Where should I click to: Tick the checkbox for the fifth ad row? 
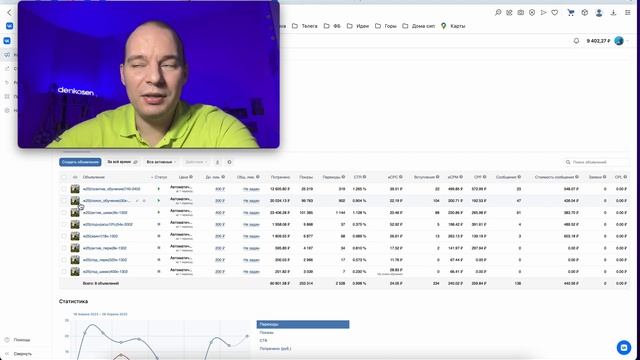click(64, 236)
